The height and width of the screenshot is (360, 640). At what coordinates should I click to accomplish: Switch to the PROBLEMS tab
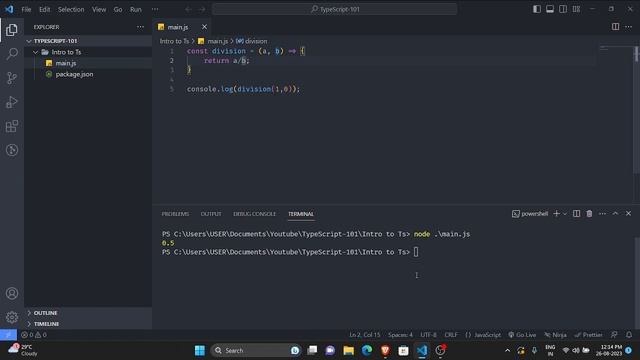pyautogui.click(x=175, y=214)
